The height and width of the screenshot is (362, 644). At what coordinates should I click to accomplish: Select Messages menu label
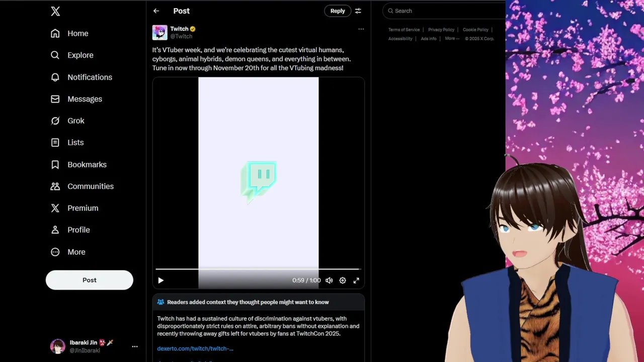click(x=85, y=99)
